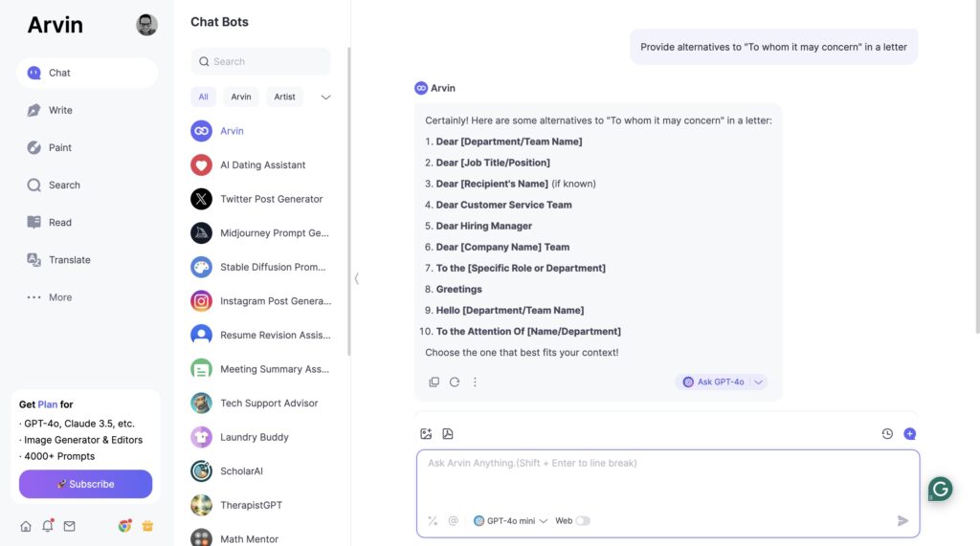Collapse the Chat Bots panel arrow
Image resolution: width=980 pixels, height=546 pixels.
tap(357, 278)
